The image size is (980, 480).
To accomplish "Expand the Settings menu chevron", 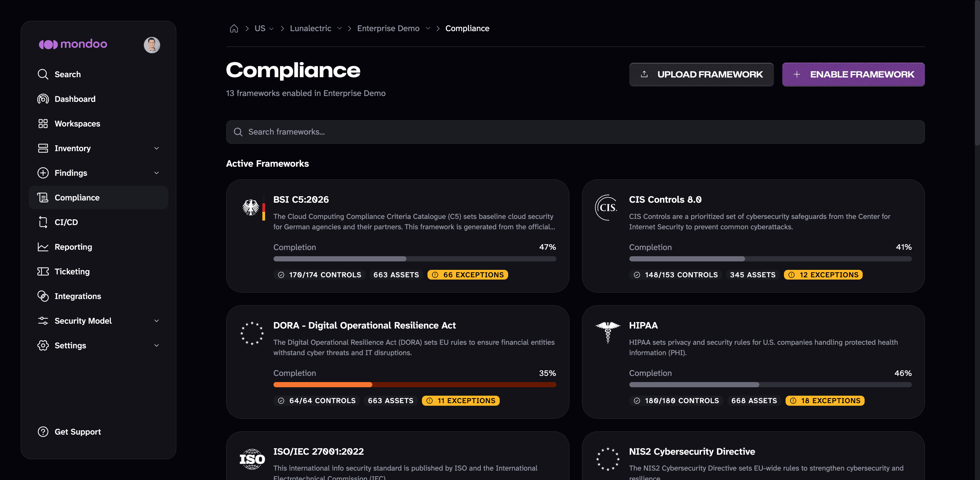I will (156, 345).
